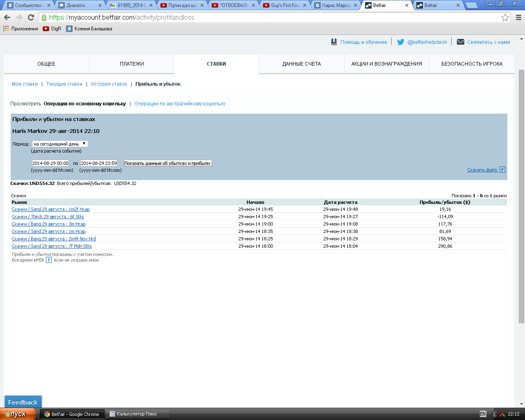Screen dimensions: 525x420
Task: Click the EN language indicator in tray
Action: 483,414
